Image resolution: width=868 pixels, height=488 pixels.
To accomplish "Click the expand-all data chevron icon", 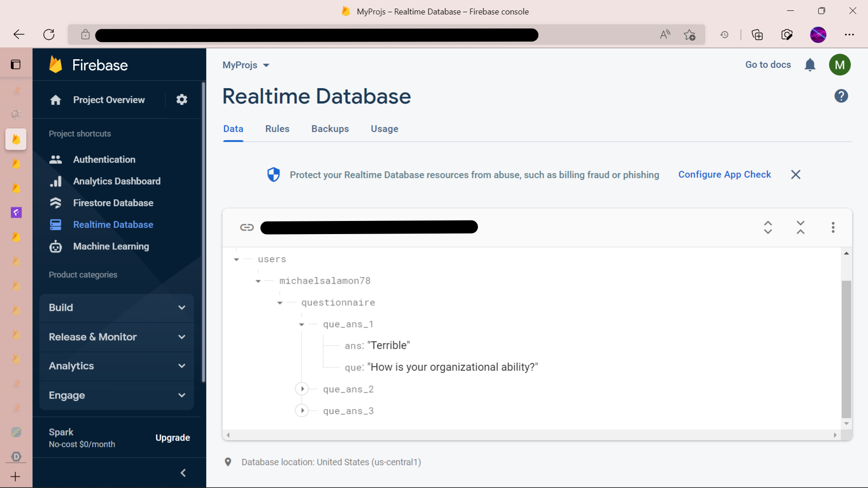I will point(768,227).
